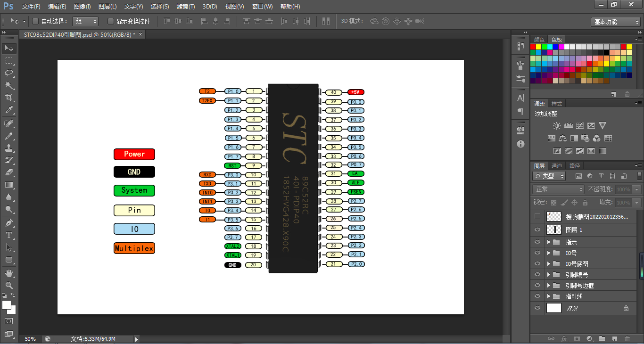
Task: Click the 50% zoom level field
Action: (x=31, y=339)
